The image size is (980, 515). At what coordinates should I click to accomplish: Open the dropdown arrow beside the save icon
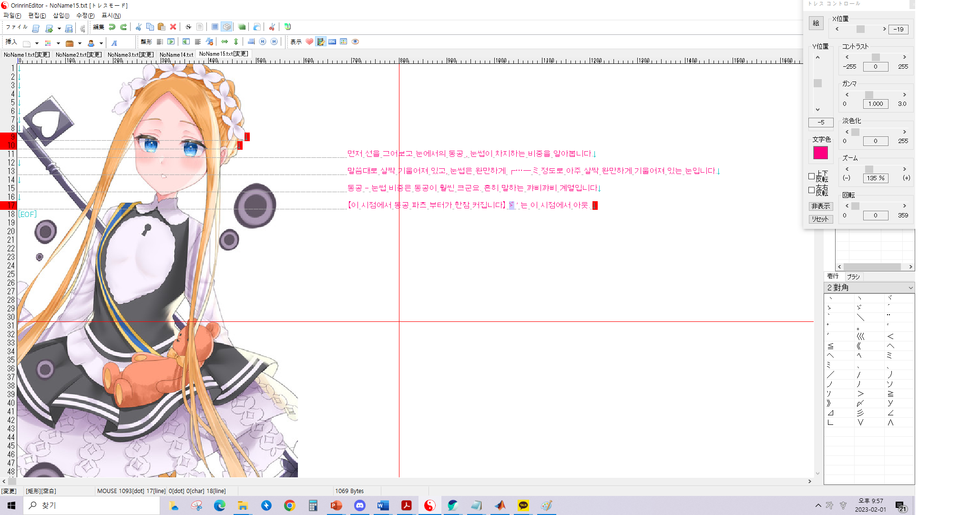pos(59,29)
